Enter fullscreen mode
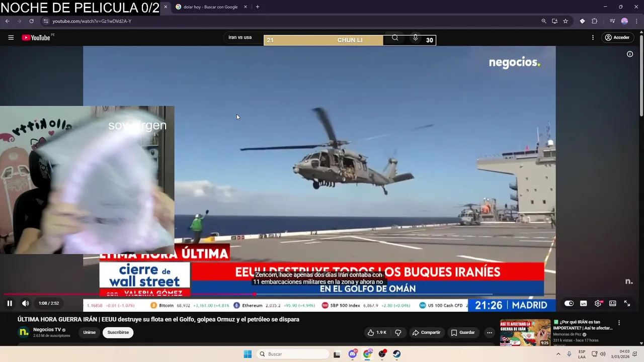 click(x=627, y=303)
